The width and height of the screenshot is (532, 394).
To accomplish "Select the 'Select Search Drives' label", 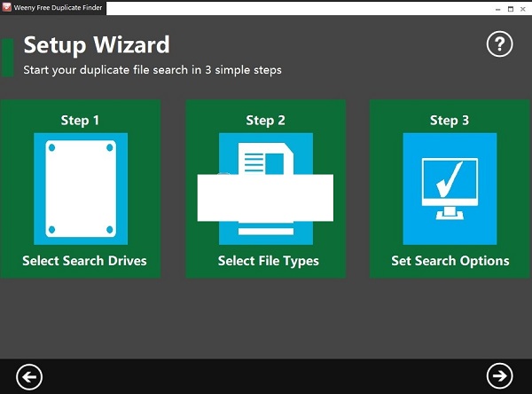I will [84, 261].
